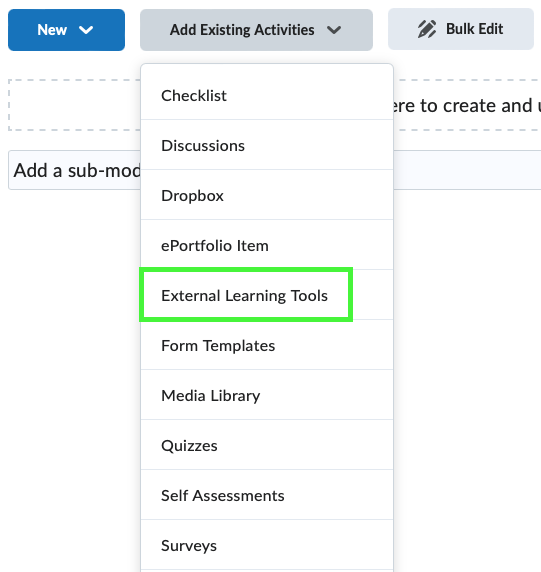Open the New dropdown button

pos(66,30)
